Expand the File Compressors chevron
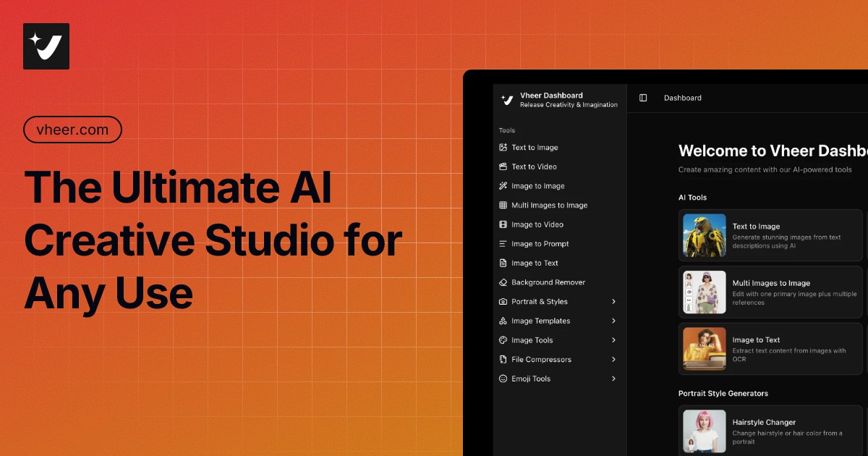The image size is (868, 456). [613, 360]
